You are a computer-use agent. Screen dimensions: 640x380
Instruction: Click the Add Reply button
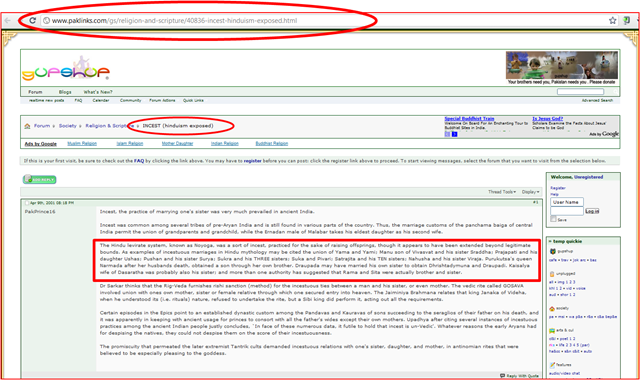coord(40,179)
